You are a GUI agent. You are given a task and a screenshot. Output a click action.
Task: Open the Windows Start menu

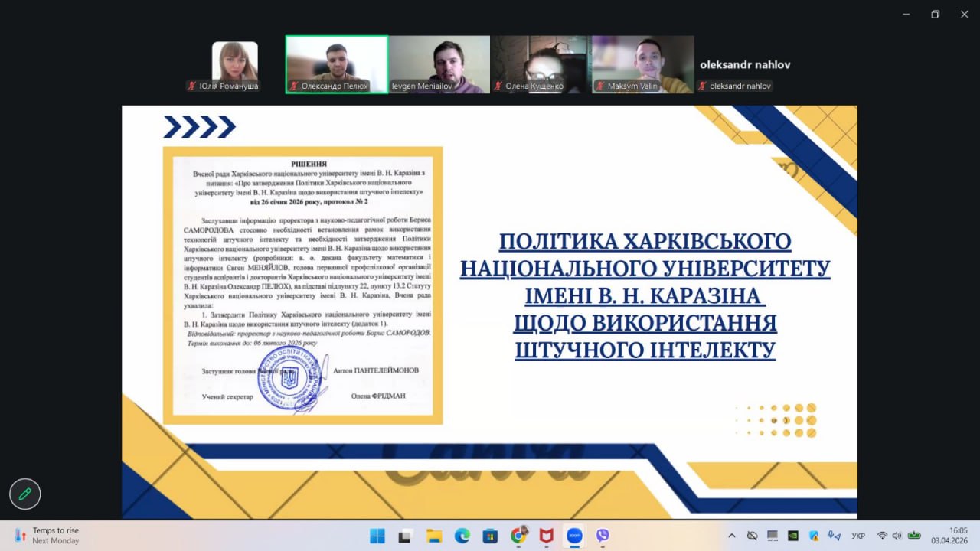[377, 536]
